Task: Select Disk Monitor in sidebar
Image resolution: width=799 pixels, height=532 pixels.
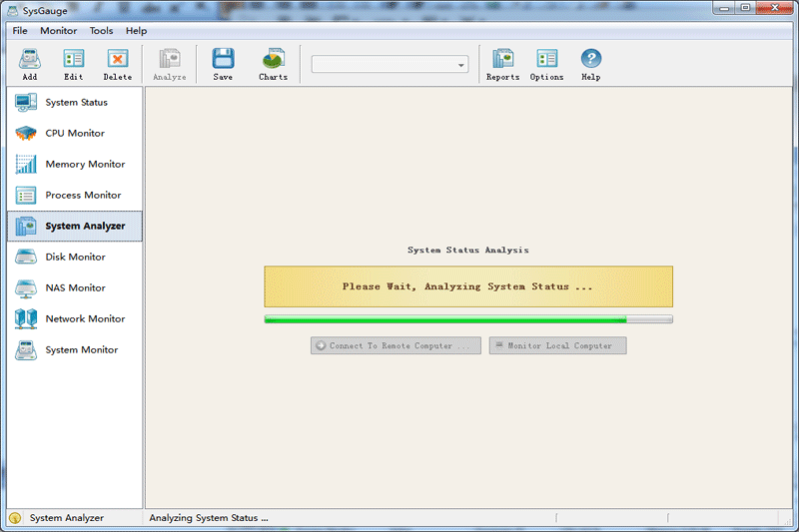Action: pos(74,258)
